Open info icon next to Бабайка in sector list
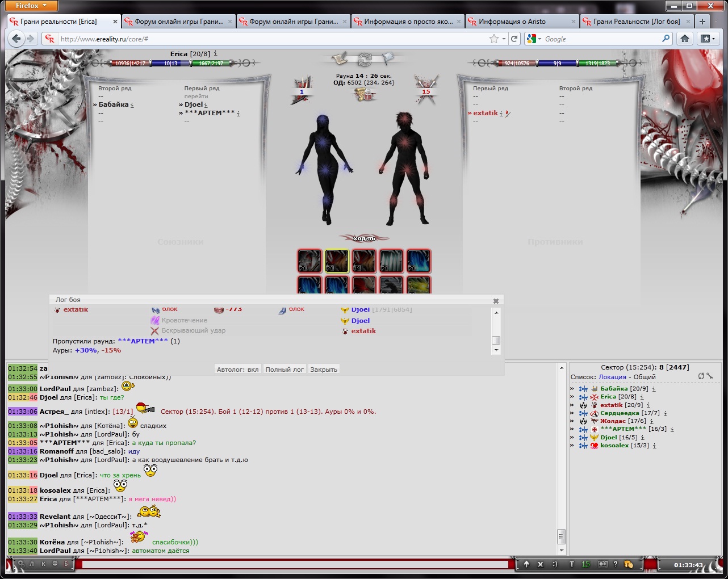Viewport: 728px width, 579px height. point(654,389)
